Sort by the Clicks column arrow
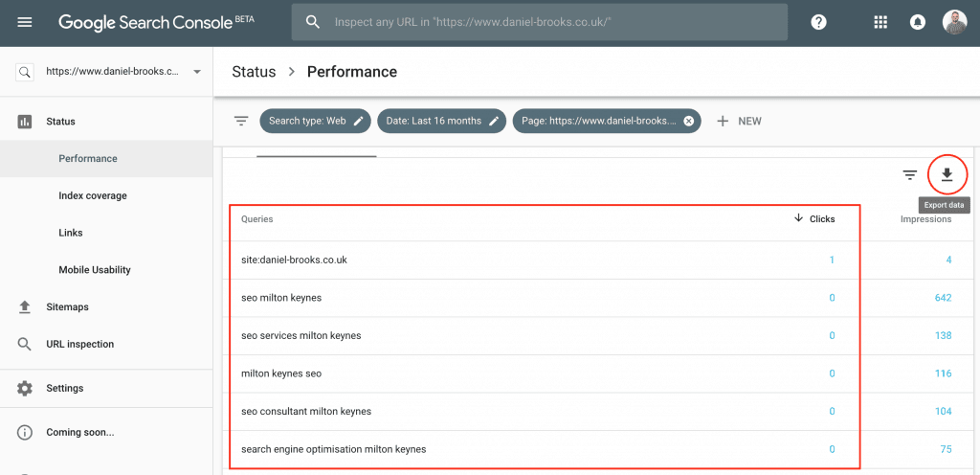The height and width of the screenshot is (475, 980). click(798, 218)
